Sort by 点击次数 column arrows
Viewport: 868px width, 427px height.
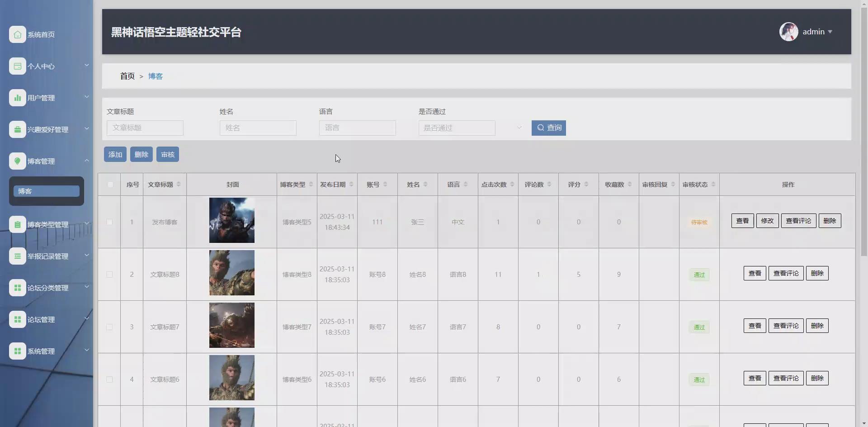tap(512, 184)
